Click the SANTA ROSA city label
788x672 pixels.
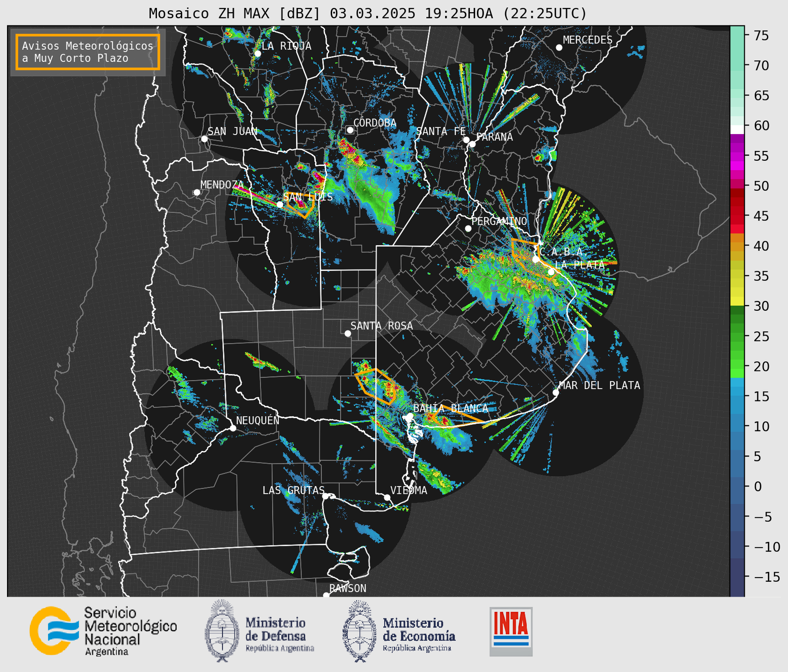(x=382, y=326)
